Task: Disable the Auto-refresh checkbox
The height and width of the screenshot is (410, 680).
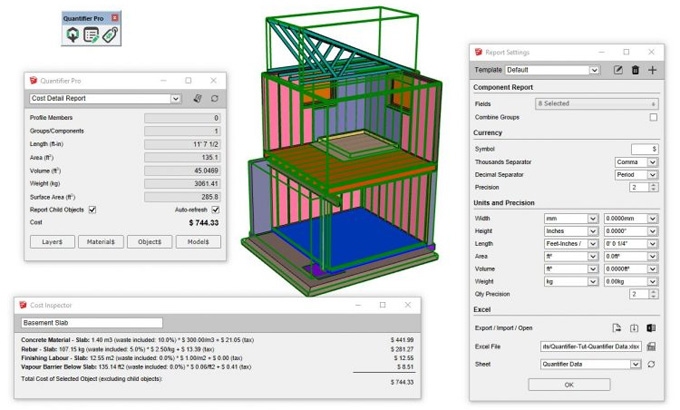Action: [x=215, y=210]
